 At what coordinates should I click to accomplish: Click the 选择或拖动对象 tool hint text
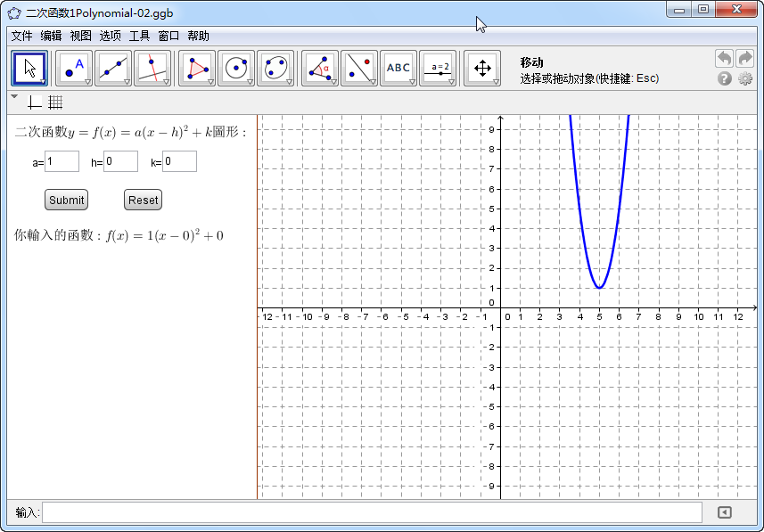[589, 78]
